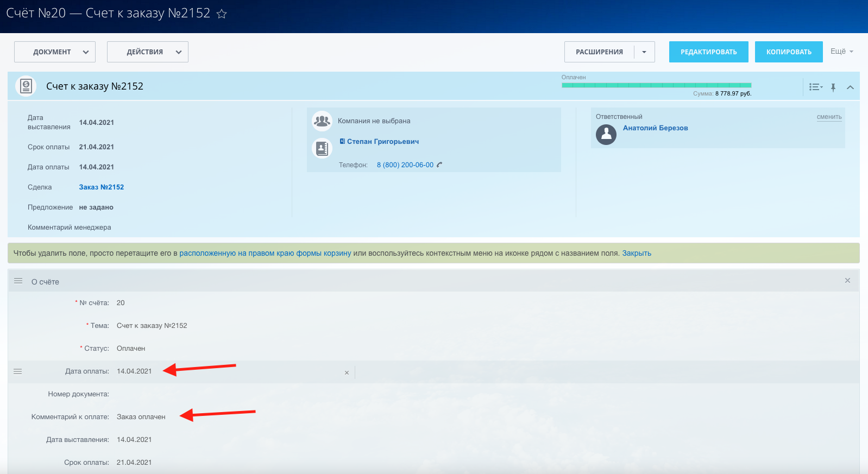The width and height of the screenshot is (868, 474).
Task: Grab the О счёте section drag handle
Action: coord(18,281)
